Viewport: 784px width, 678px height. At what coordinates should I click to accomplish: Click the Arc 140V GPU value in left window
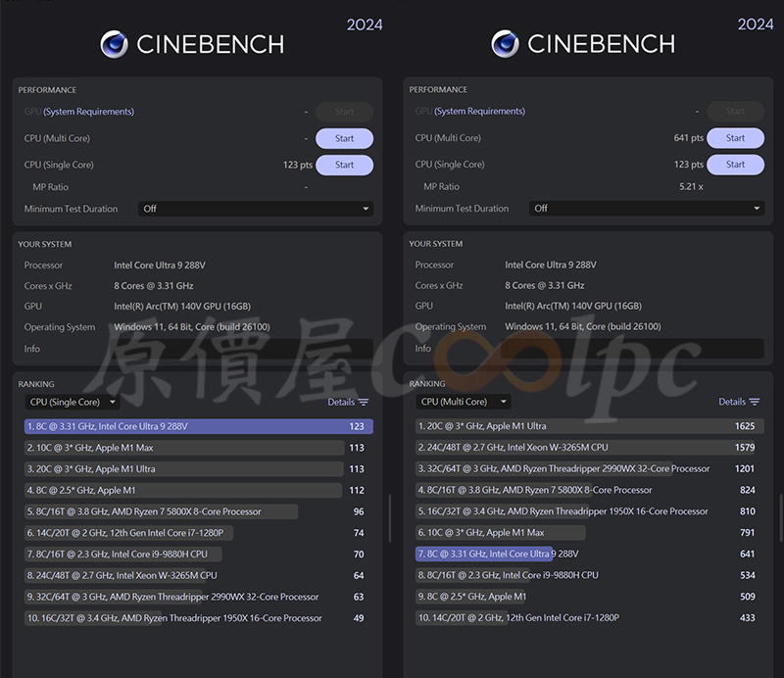(x=182, y=306)
